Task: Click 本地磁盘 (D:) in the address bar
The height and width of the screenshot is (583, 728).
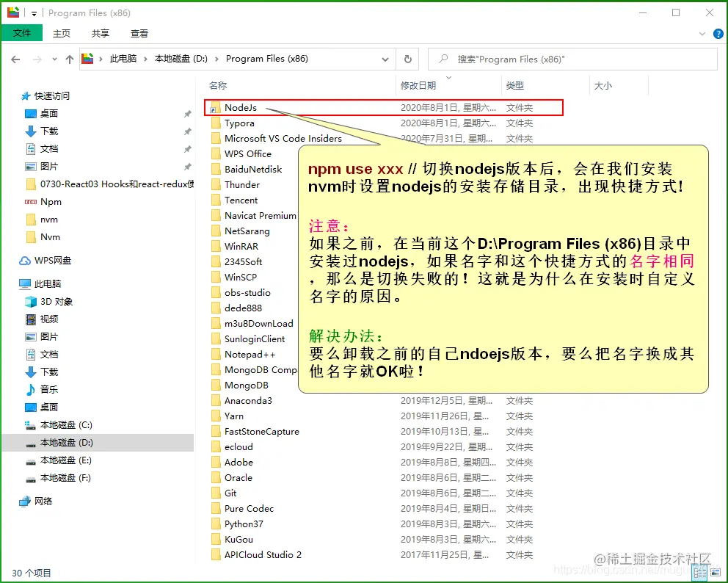Action: (181, 59)
